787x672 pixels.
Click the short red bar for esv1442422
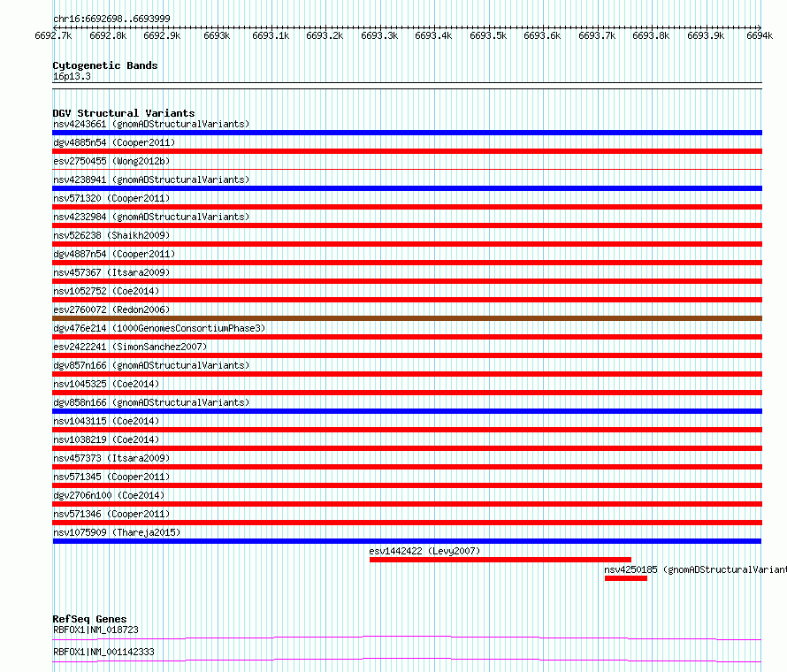click(500, 560)
